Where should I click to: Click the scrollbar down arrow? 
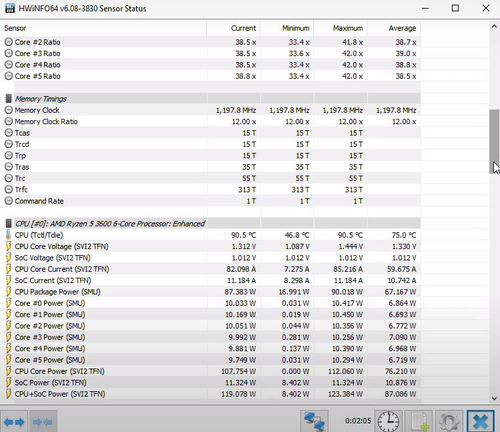[494, 398]
